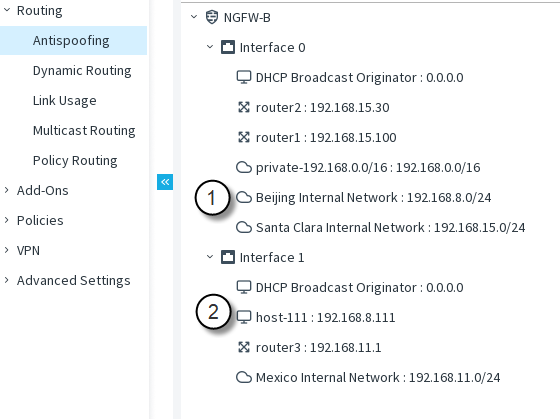Click the Interface 1 icon
This screenshot has height=419, width=560.
coord(228,257)
